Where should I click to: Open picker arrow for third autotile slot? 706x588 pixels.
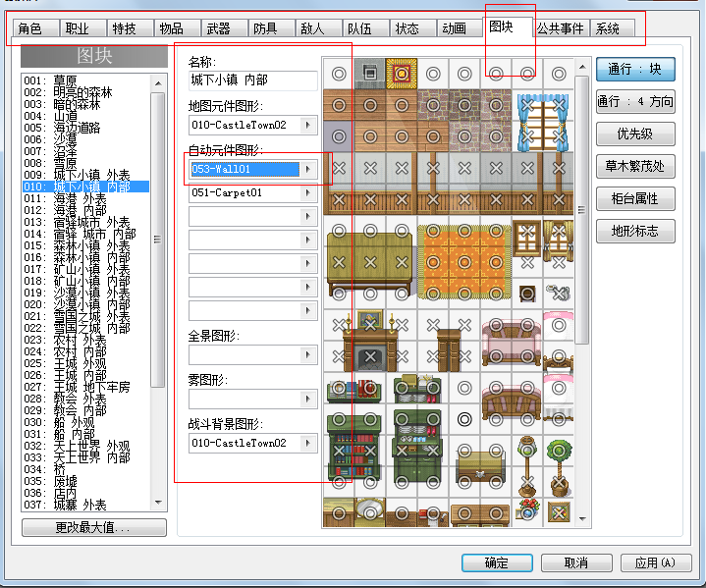click(x=308, y=216)
